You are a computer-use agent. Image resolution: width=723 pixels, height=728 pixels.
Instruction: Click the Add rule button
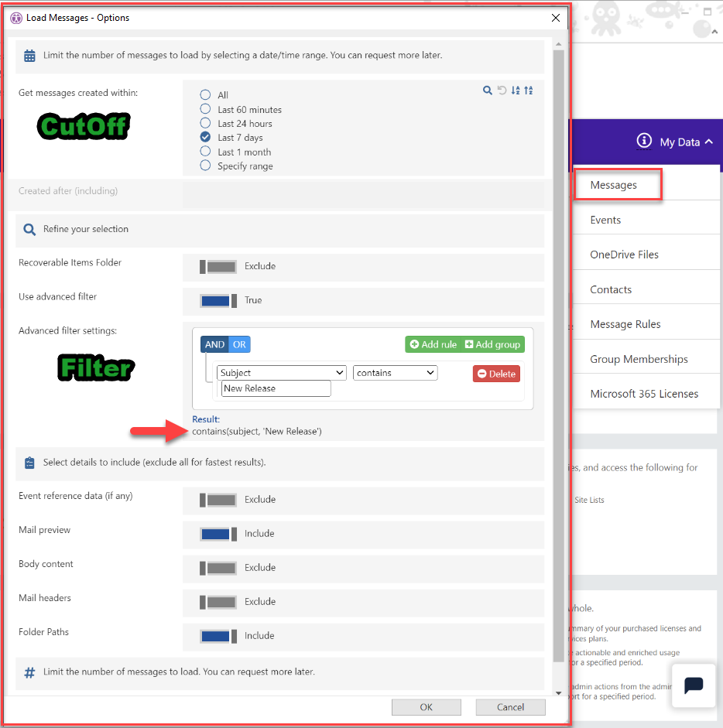tap(433, 344)
